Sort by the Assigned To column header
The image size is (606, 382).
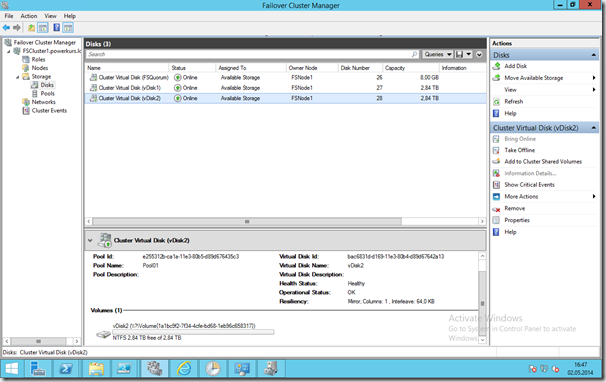click(x=250, y=68)
